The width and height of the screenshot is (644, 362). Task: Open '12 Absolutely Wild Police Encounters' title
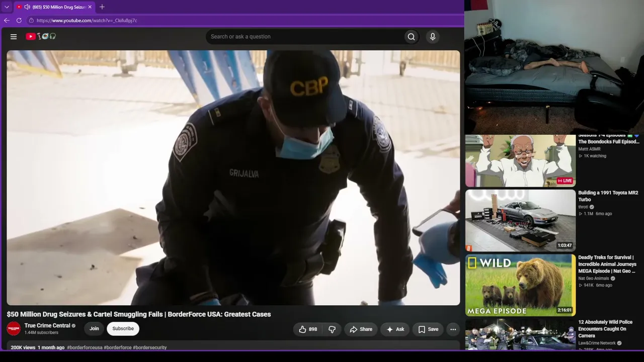[x=606, y=329]
